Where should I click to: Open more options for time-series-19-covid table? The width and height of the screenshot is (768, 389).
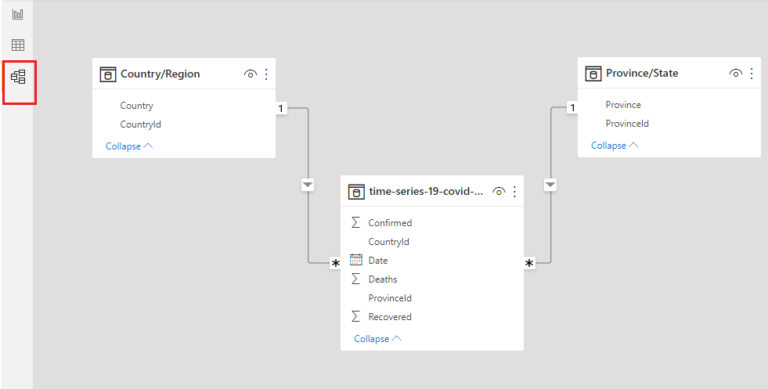click(x=515, y=192)
